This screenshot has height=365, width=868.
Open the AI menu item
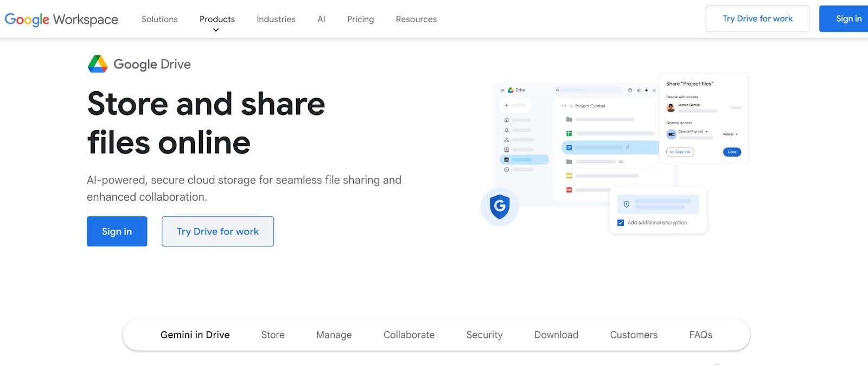[321, 19]
